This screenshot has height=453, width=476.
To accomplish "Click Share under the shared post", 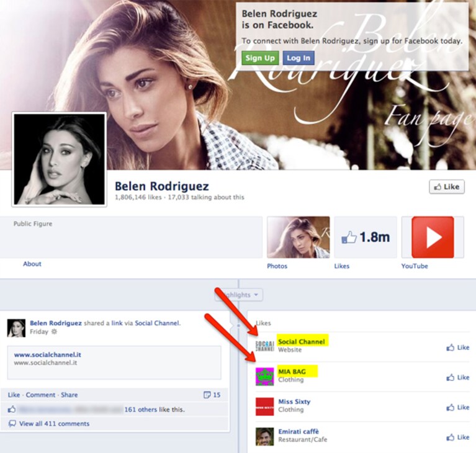I will (x=70, y=395).
